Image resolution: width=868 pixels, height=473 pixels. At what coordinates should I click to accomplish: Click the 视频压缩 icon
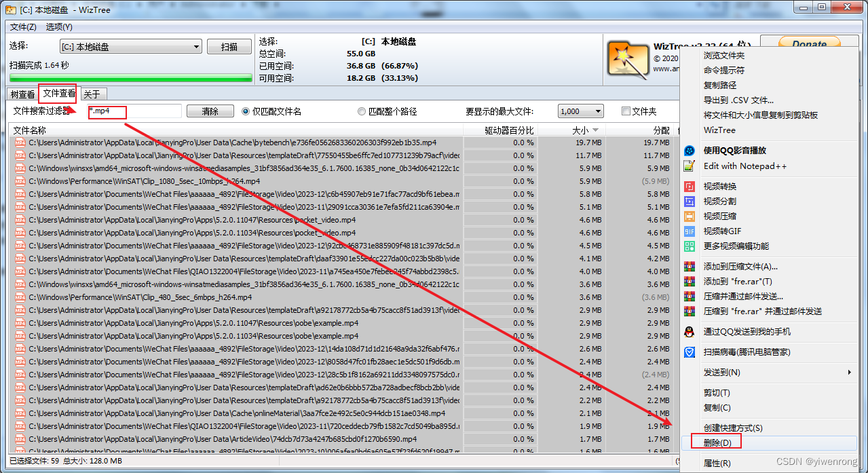(x=690, y=216)
